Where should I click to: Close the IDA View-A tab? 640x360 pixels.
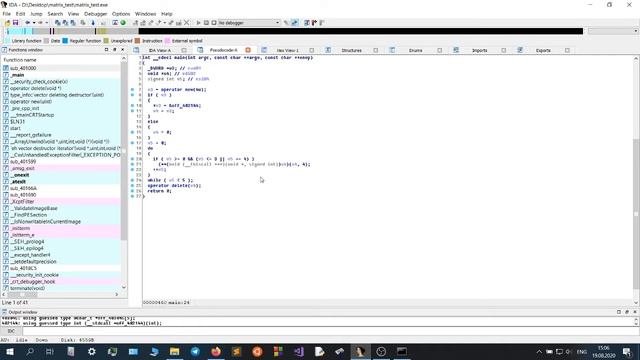tap(184, 50)
